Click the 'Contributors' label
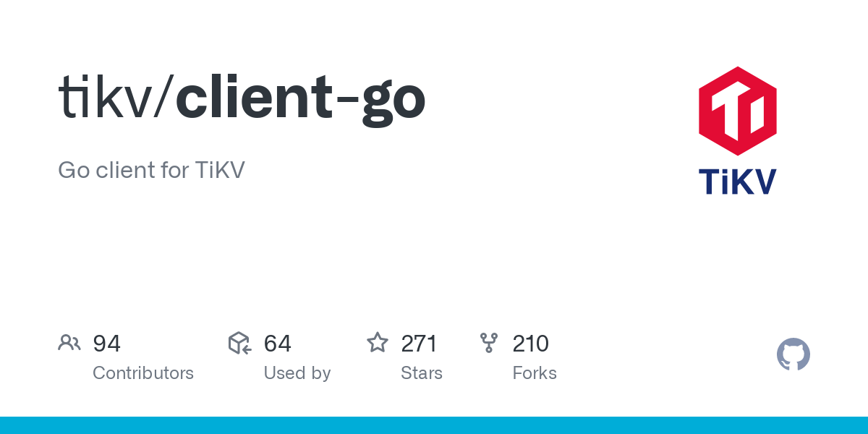The image size is (868, 434). point(143,373)
